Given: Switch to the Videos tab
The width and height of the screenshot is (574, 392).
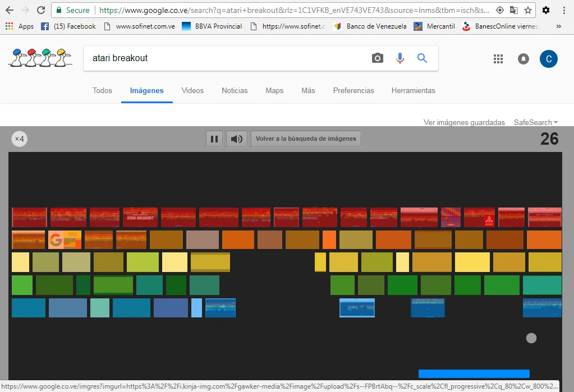Looking at the screenshot, I should 192,90.
